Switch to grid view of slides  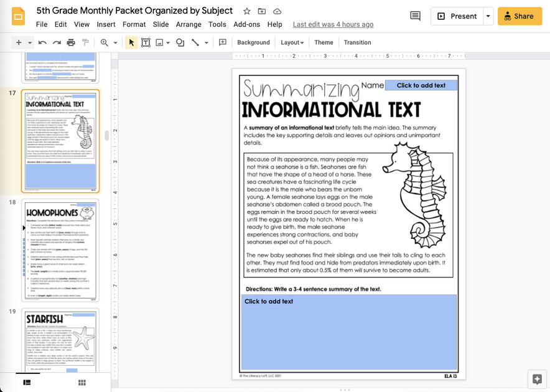[x=82, y=383]
